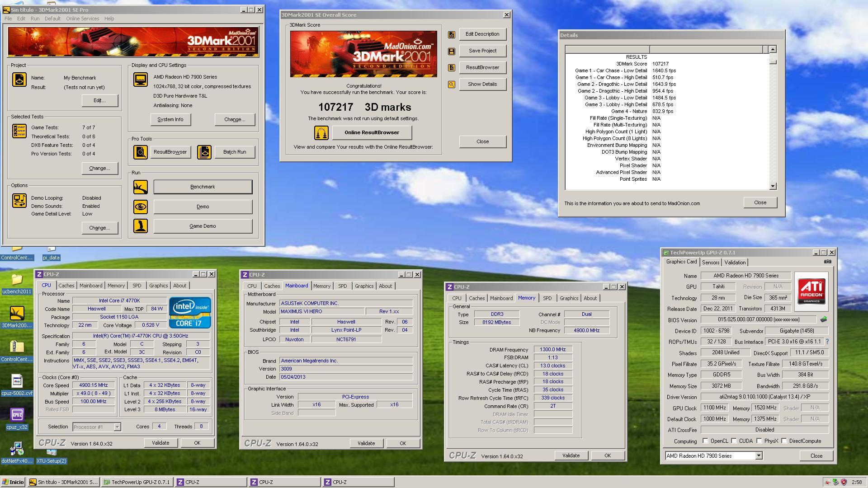The image size is (868, 488).
Task: Switch to the Validation tab in GPU-Z
Action: click(x=735, y=263)
